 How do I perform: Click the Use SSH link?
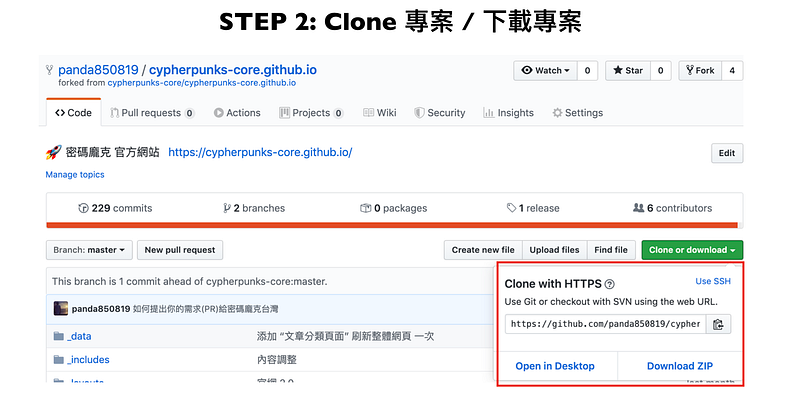pos(713,281)
